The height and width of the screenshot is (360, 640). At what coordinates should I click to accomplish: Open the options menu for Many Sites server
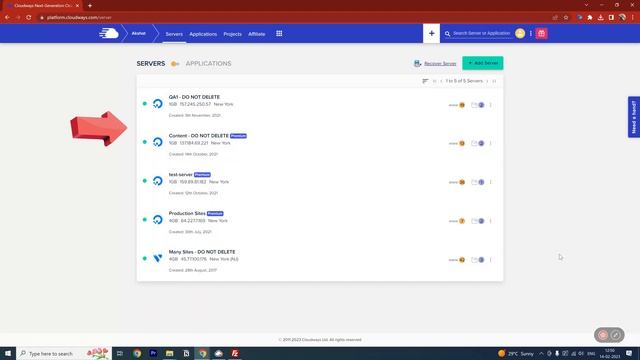pyautogui.click(x=491, y=260)
